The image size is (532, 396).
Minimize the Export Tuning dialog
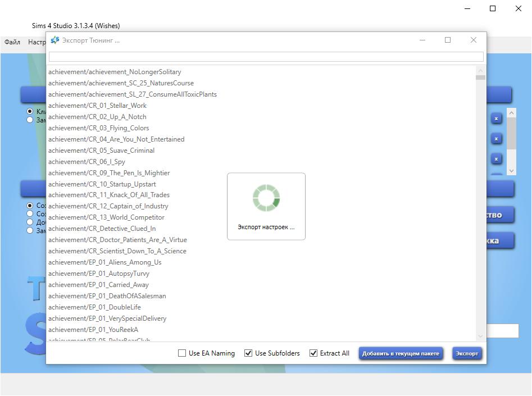422,40
